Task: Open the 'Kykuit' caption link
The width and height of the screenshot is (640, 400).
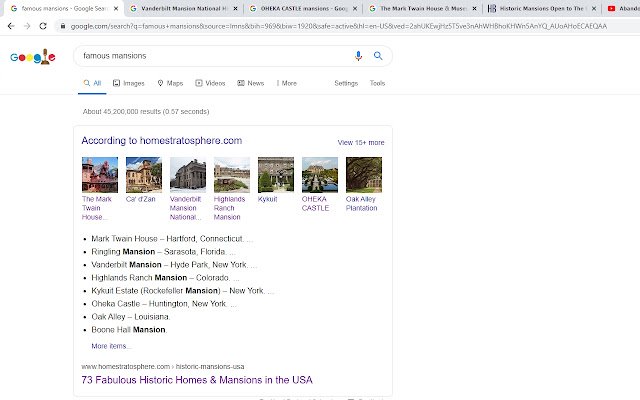Action: point(268,199)
